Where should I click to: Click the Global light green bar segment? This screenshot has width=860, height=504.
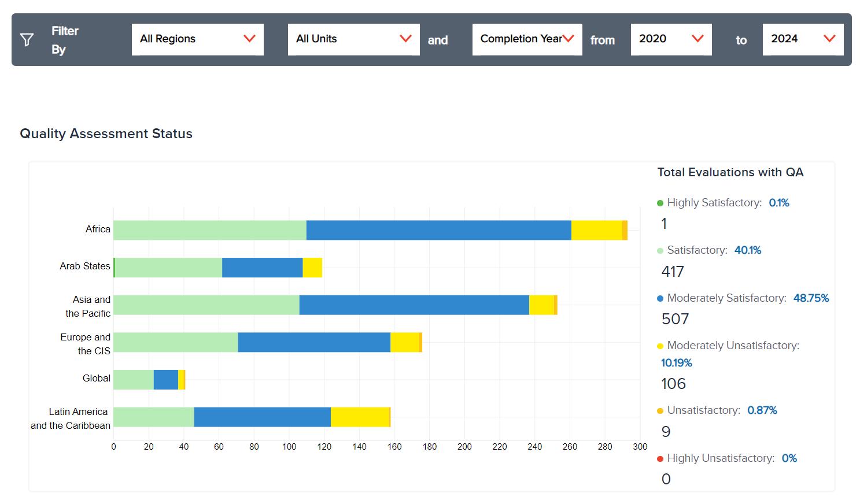click(134, 380)
